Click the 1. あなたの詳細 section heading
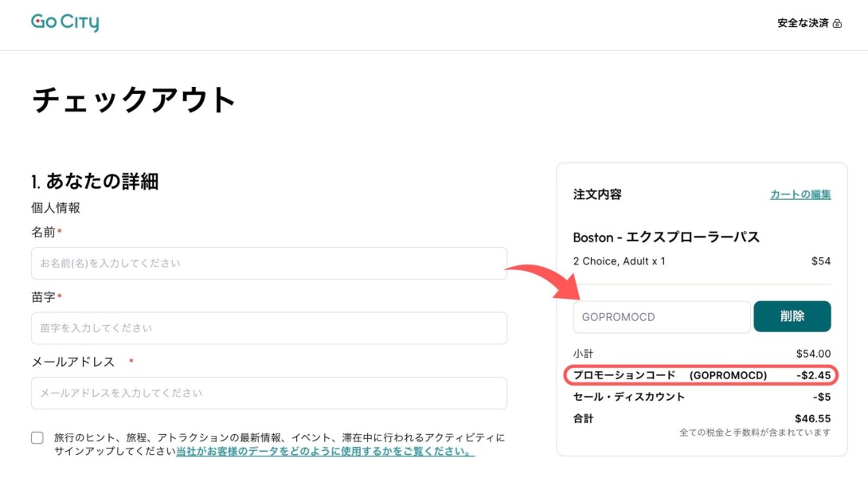This screenshot has width=868, height=478. (95, 182)
